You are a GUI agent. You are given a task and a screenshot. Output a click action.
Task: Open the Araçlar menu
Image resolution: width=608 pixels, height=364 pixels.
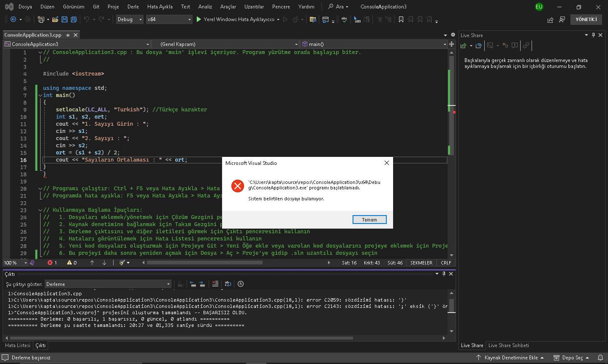click(x=228, y=7)
